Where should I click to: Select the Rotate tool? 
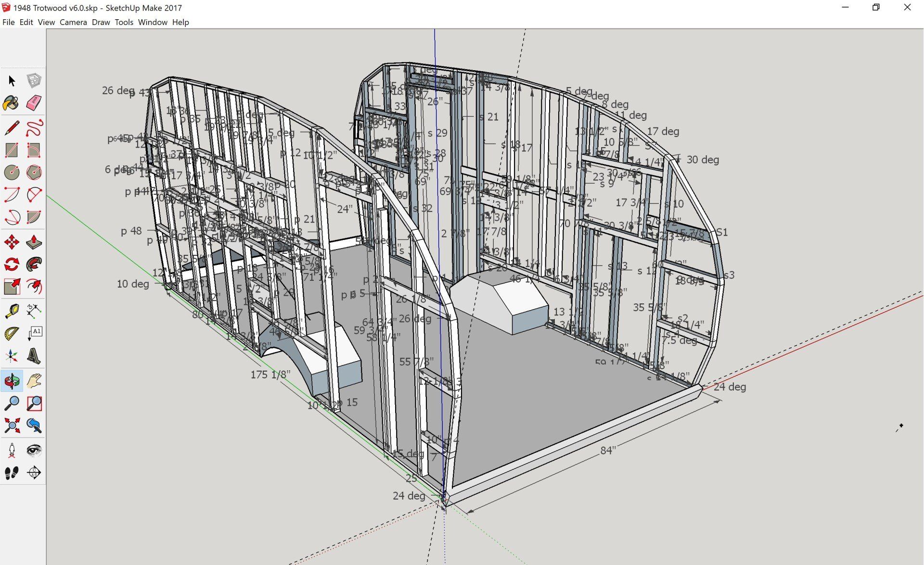click(x=12, y=264)
